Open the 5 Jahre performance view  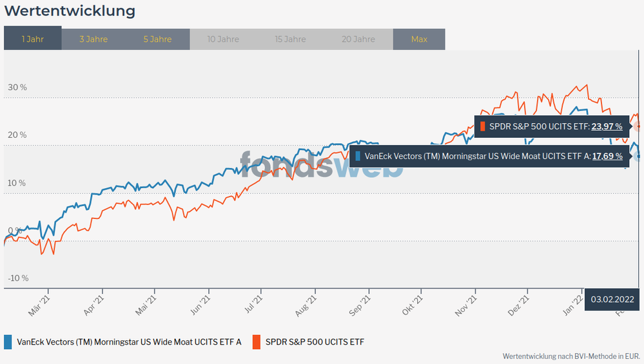click(x=157, y=39)
